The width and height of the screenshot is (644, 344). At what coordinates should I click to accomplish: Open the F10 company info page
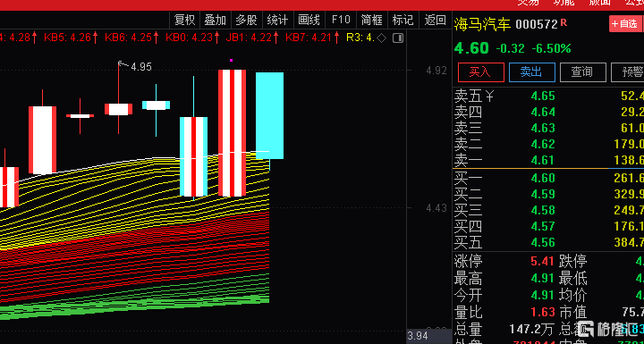click(x=341, y=20)
